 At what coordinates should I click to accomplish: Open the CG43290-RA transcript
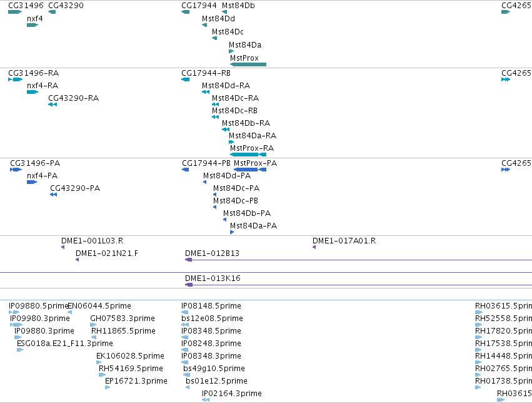coord(53,105)
